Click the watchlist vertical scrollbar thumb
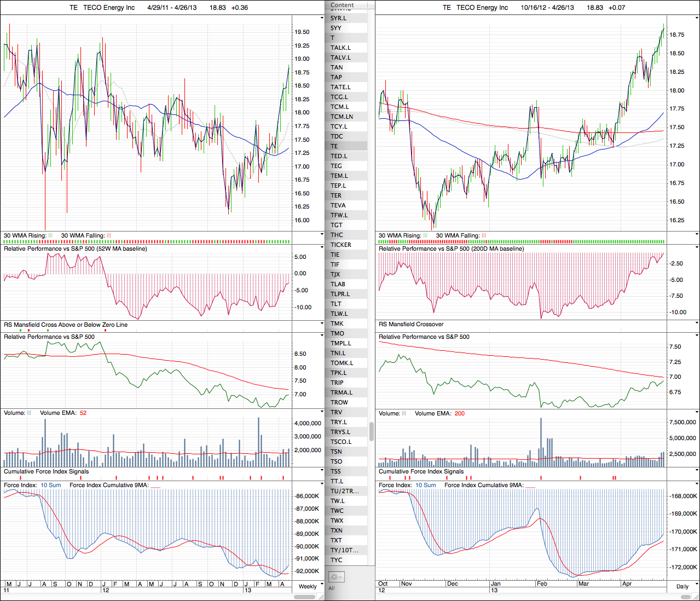 [372, 431]
